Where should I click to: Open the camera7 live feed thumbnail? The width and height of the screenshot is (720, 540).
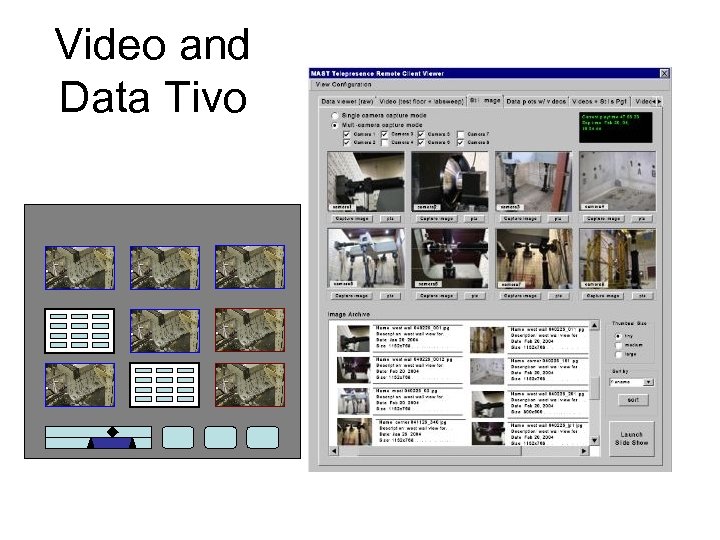point(534,259)
